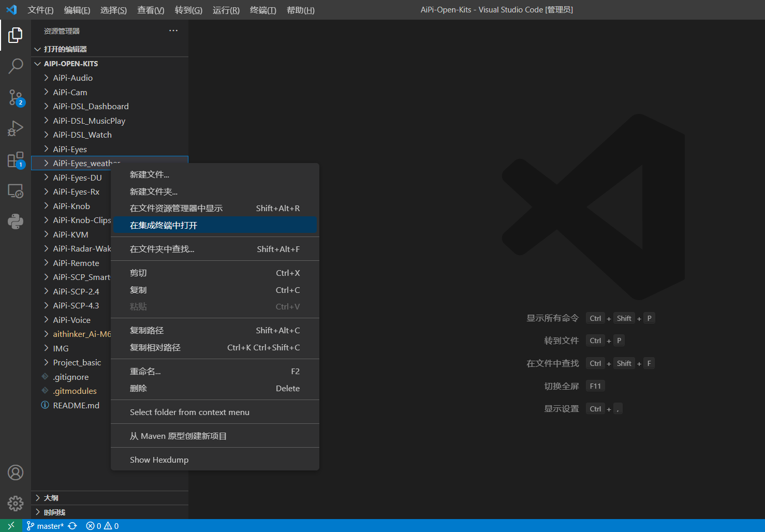Click the synchronize changes icon
The height and width of the screenshot is (532, 765).
[73, 526]
